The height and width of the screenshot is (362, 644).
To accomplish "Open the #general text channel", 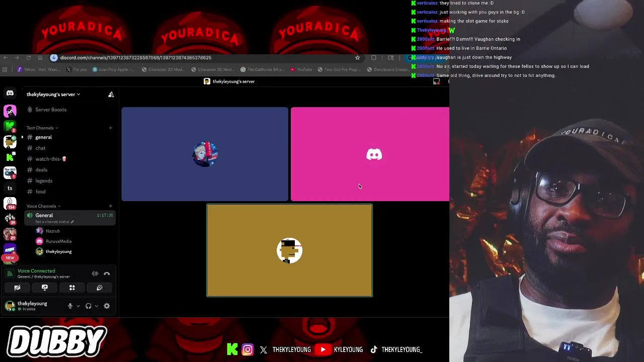I will coord(70,137).
